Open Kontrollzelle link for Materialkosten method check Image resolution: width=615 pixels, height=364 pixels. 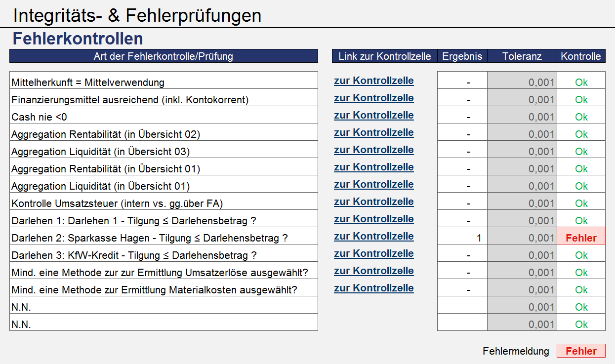tap(374, 288)
